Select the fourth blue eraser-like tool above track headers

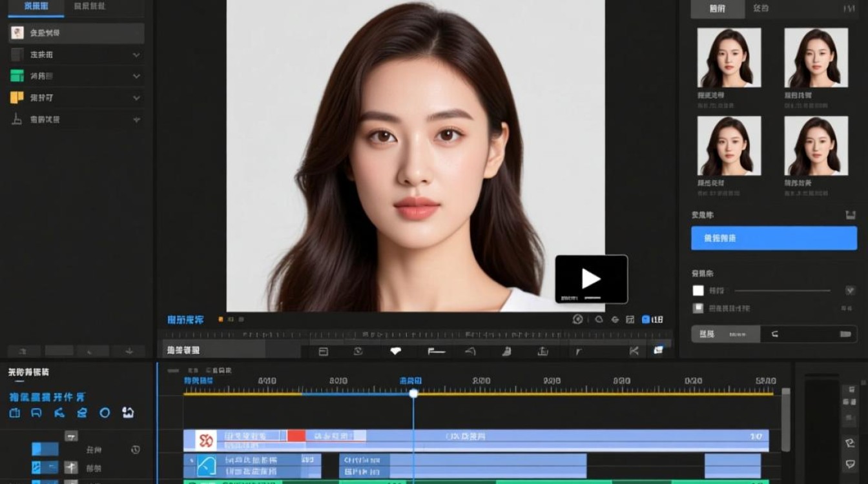tap(82, 413)
